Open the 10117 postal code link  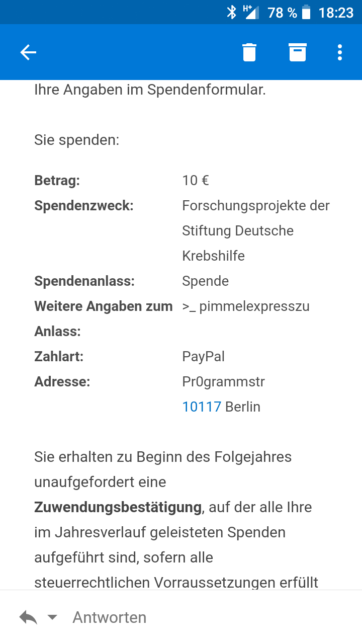(x=202, y=407)
